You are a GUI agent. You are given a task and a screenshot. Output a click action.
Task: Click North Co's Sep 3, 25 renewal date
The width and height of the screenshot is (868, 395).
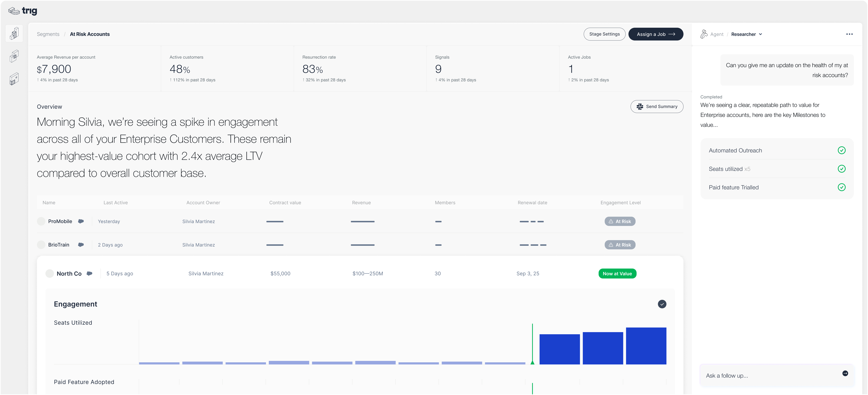528,274
